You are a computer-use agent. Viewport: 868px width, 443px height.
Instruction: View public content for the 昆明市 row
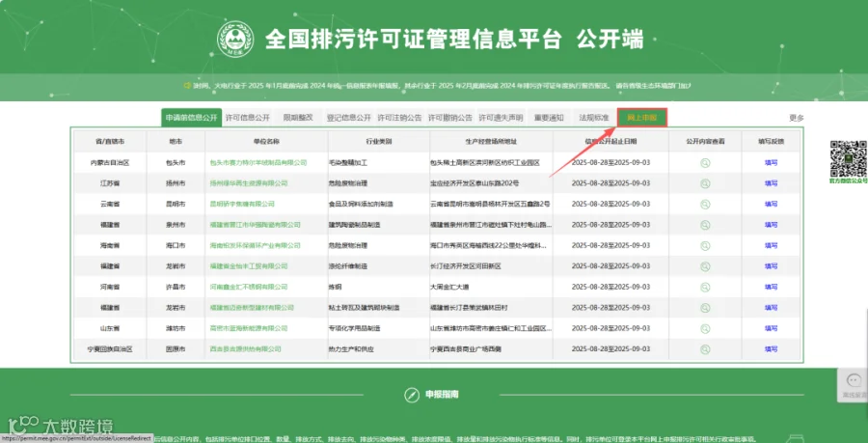click(x=705, y=204)
